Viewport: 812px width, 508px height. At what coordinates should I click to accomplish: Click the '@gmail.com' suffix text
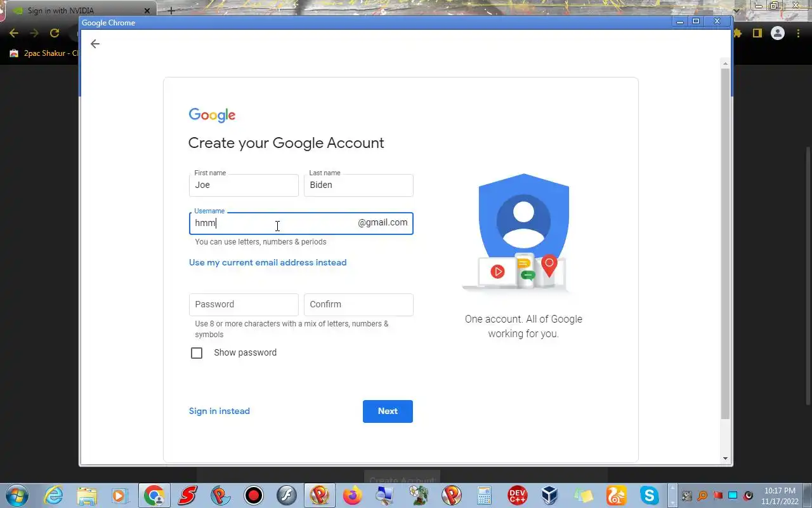click(383, 223)
